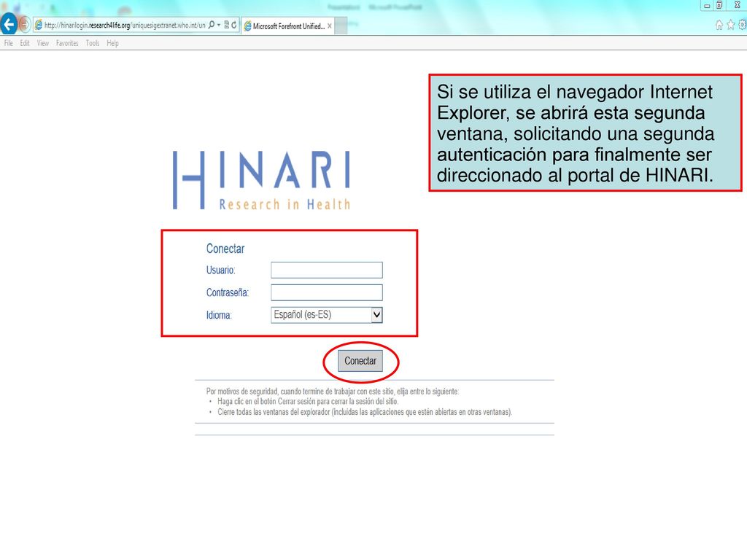Click the Conectar button
This screenshot has width=747, height=560.
point(360,361)
